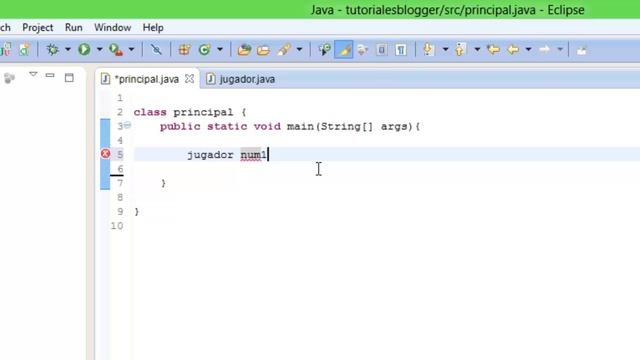Click the New Java Class icon
The width and height of the screenshot is (640, 360).
coord(204,50)
